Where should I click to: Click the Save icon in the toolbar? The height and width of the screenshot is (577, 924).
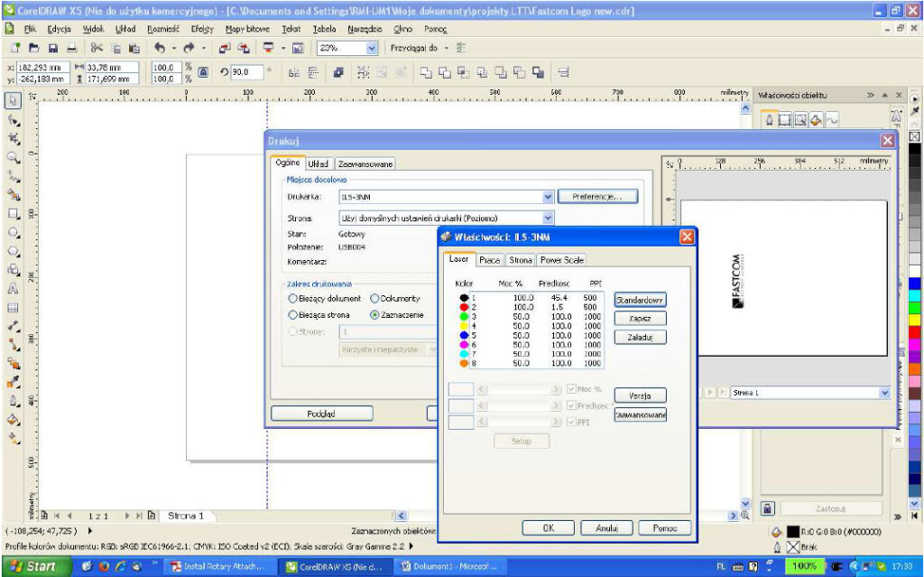click(54, 47)
